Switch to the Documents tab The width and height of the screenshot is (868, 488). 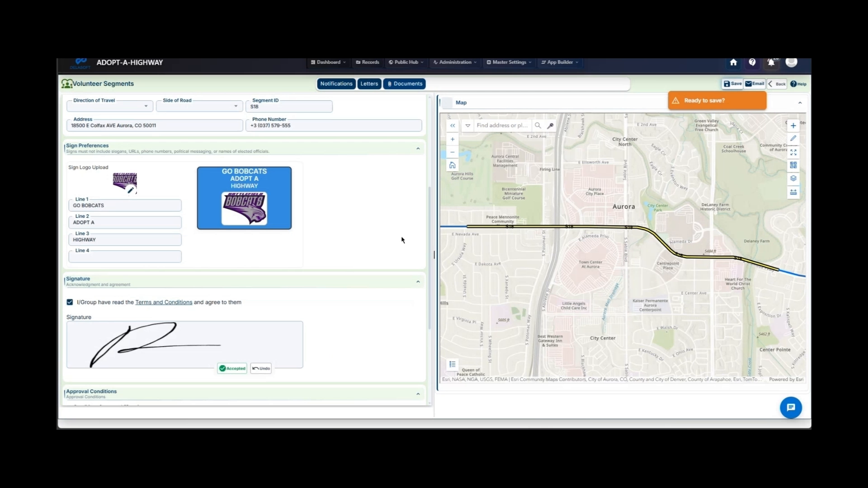pos(404,84)
